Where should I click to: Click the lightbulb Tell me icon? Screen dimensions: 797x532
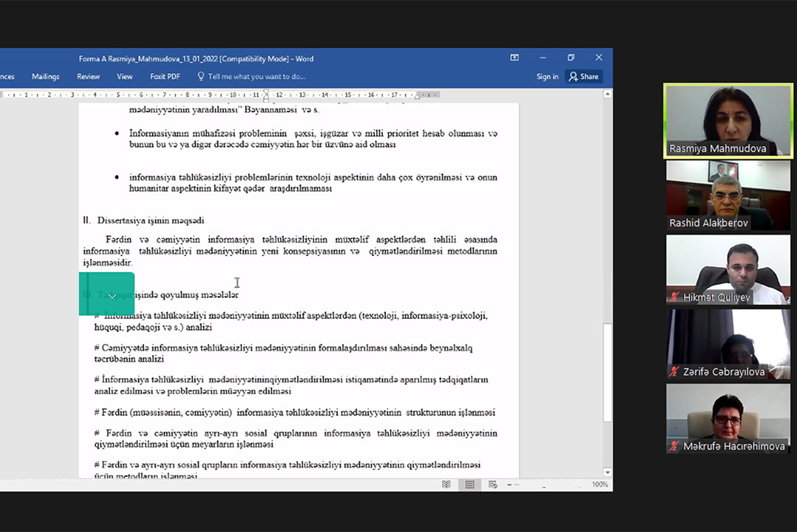[201, 77]
